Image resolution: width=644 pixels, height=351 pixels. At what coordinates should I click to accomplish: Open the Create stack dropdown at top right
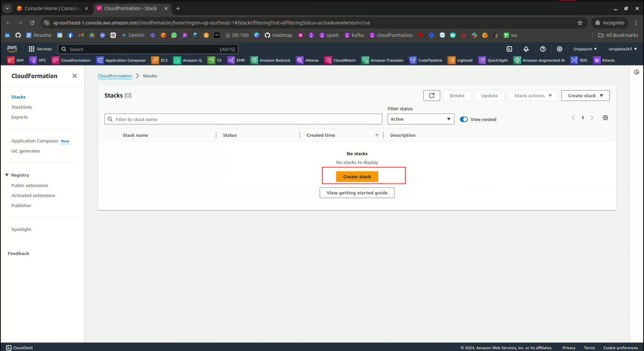[x=585, y=95]
